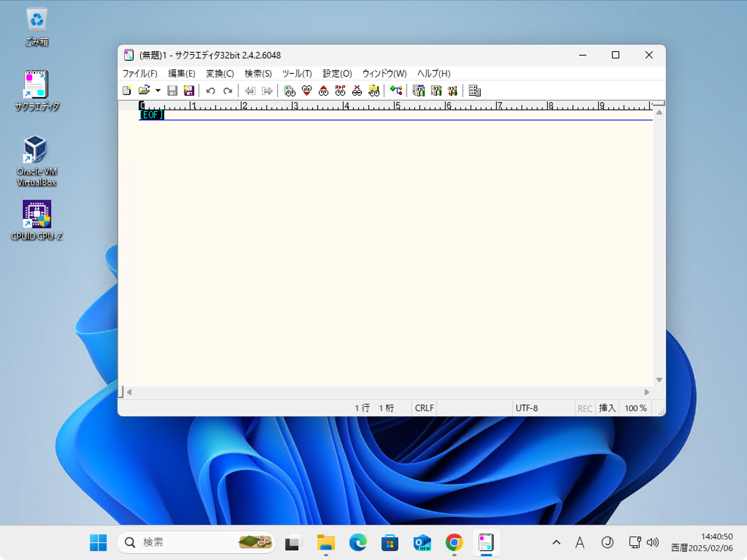Open the outline analysis tool
Image resolution: width=747 pixels, height=560 pixels.
pos(396,90)
